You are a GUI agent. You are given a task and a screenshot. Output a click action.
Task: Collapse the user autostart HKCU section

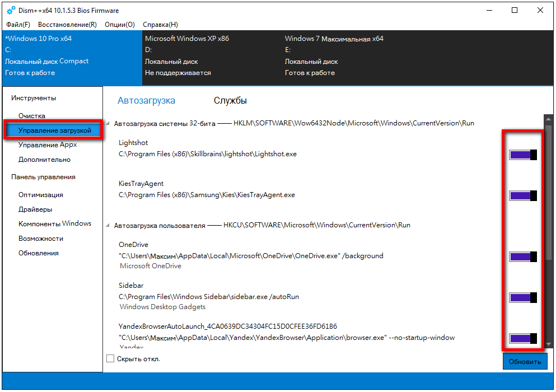click(x=108, y=226)
